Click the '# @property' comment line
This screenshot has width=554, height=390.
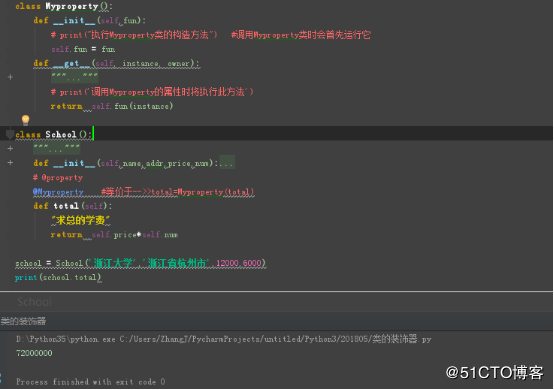pyautogui.click(x=58, y=177)
